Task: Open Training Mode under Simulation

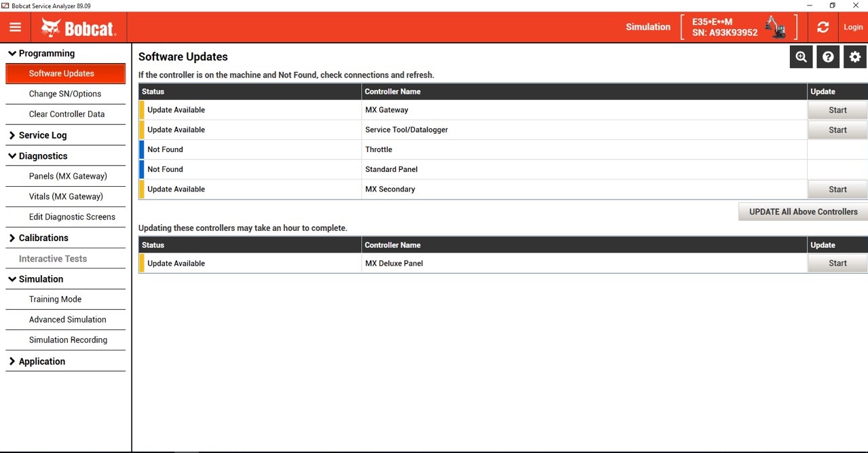Action: pos(55,299)
